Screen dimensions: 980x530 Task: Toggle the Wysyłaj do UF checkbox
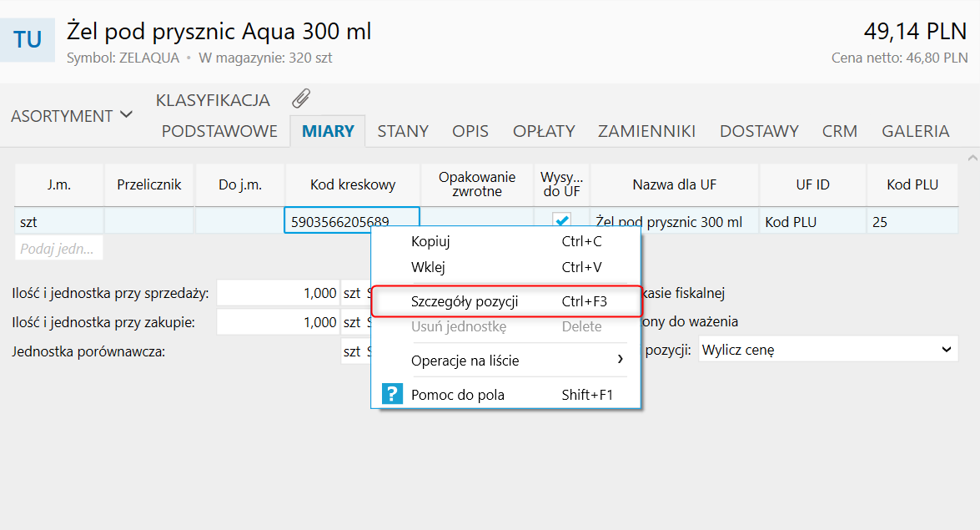pos(562,221)
